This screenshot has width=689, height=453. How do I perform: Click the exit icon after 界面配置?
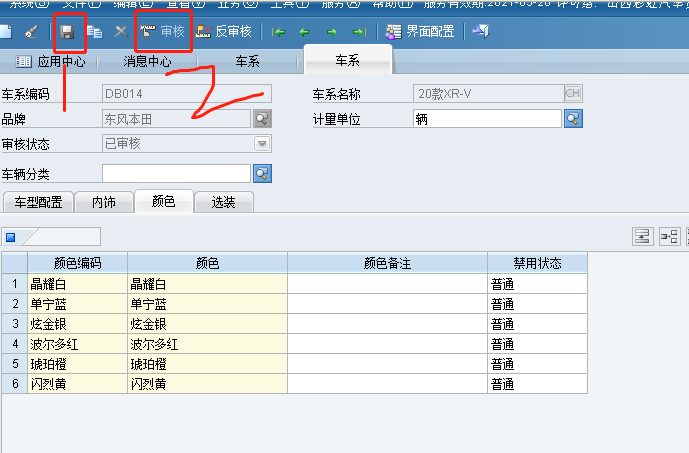pyautogui.click(x=480, y=32)
